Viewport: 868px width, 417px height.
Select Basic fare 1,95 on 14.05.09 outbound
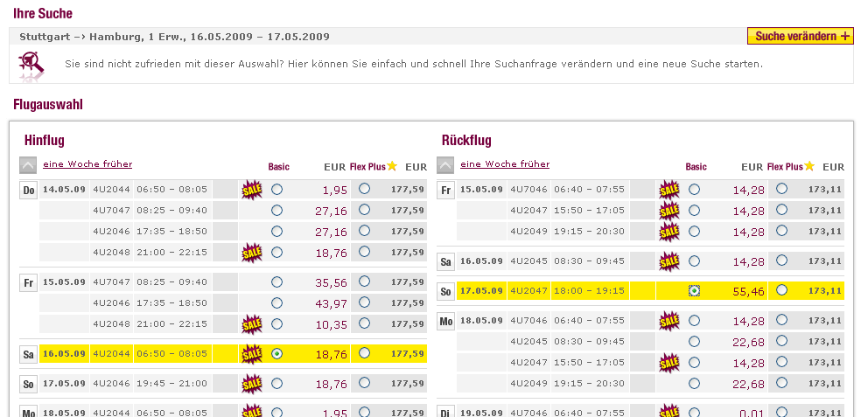[x=277, y=189]
